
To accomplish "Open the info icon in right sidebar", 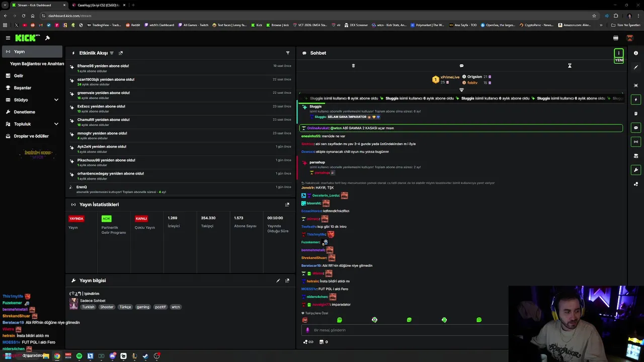I will pos(636,53).
